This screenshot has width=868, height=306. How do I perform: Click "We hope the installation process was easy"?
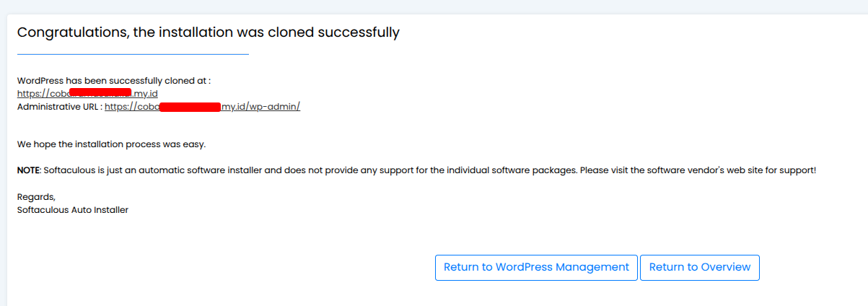coord(111,144)
